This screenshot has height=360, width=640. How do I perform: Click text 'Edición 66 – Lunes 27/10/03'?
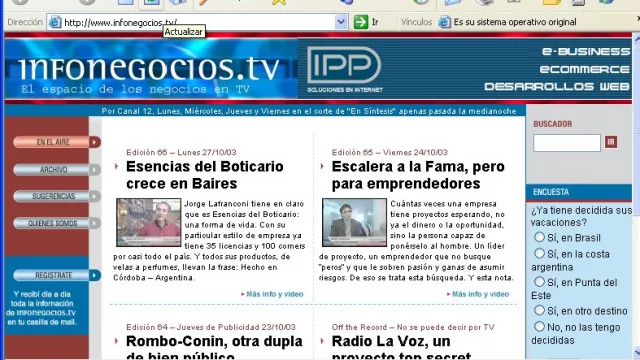pos(181,152)
